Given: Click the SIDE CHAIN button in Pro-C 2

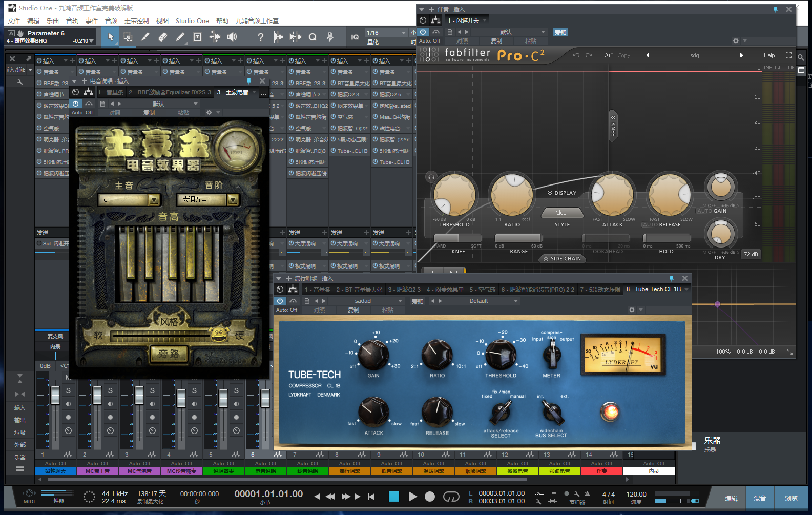Looking at the screenshot, I should pyautogui.click(x=562, y=259).
